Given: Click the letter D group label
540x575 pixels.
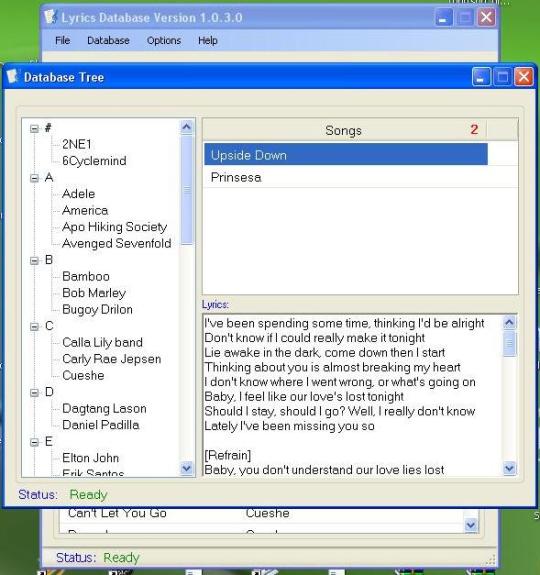Looking at the screenshot, I should tap(49, 392).
